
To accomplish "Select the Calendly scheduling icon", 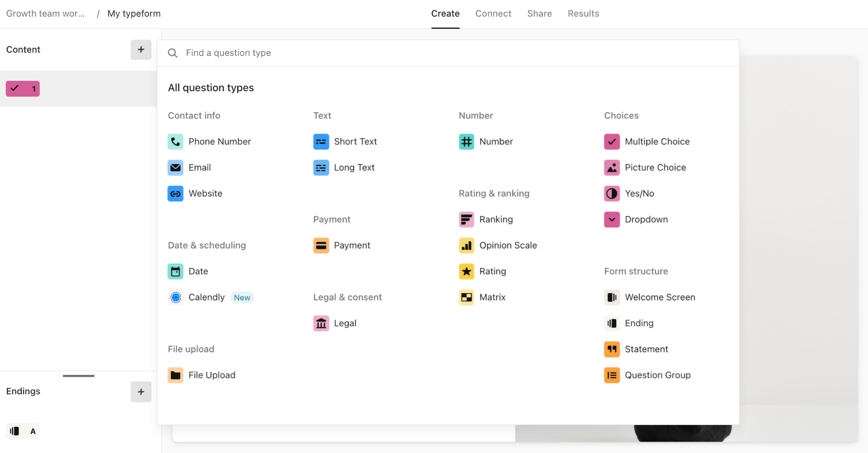I will 175,298.
